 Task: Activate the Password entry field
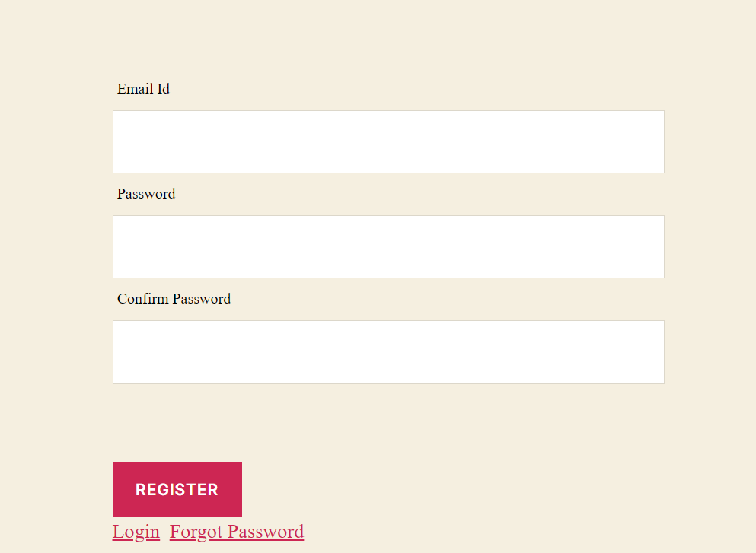tap(388, 246)
